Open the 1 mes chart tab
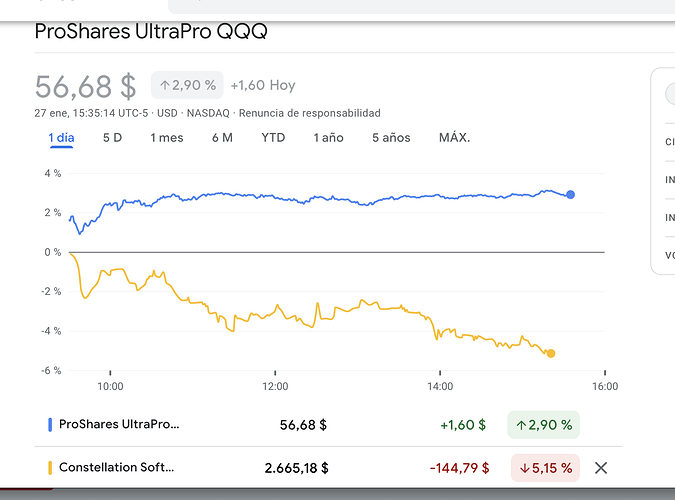 click(167, 138)
